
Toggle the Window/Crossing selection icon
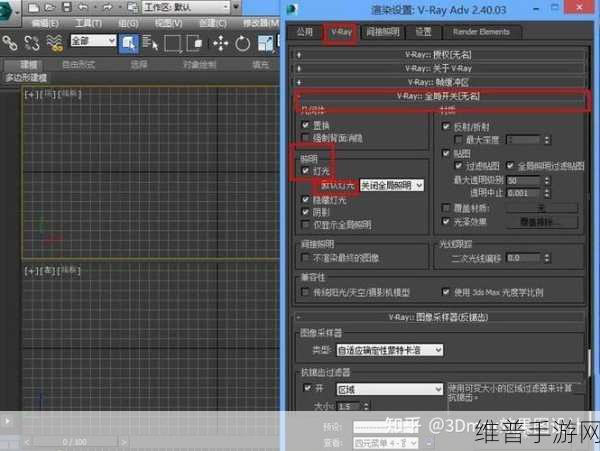point(194,43)
